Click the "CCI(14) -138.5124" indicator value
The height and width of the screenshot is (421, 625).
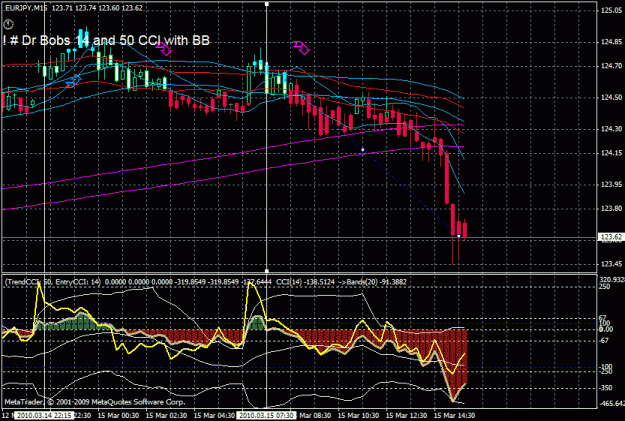[x=306, y=282]
